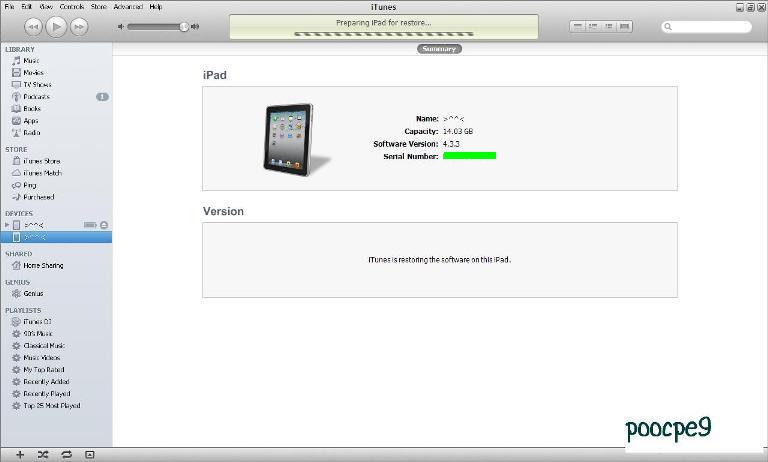
Task: Open the Recently Played playlist
Action: (x=47, y=394)
